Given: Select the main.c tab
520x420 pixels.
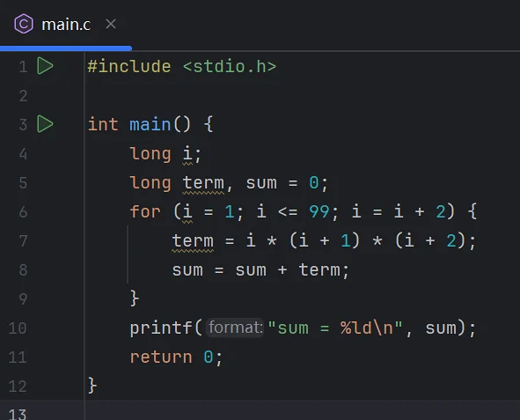Looking at the screenshot, I should [x=66, y=25].
